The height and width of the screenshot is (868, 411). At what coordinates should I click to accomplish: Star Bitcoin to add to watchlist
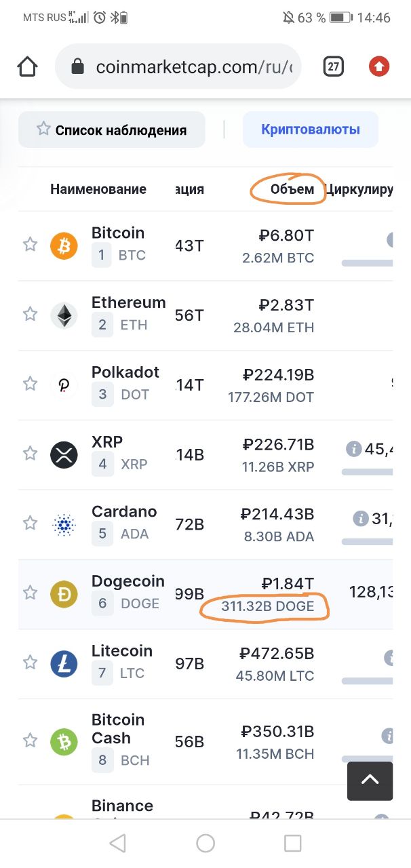30,244
